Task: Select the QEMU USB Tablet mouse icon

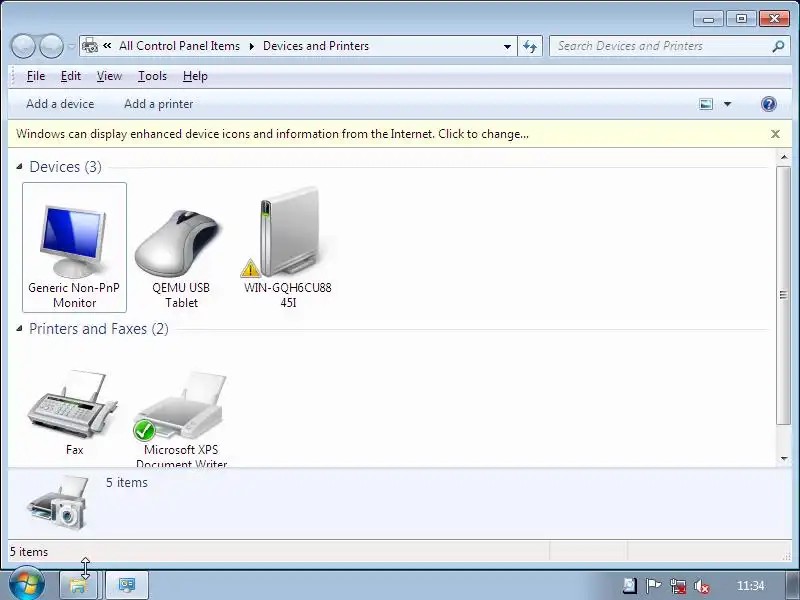Action: [181, 247]
